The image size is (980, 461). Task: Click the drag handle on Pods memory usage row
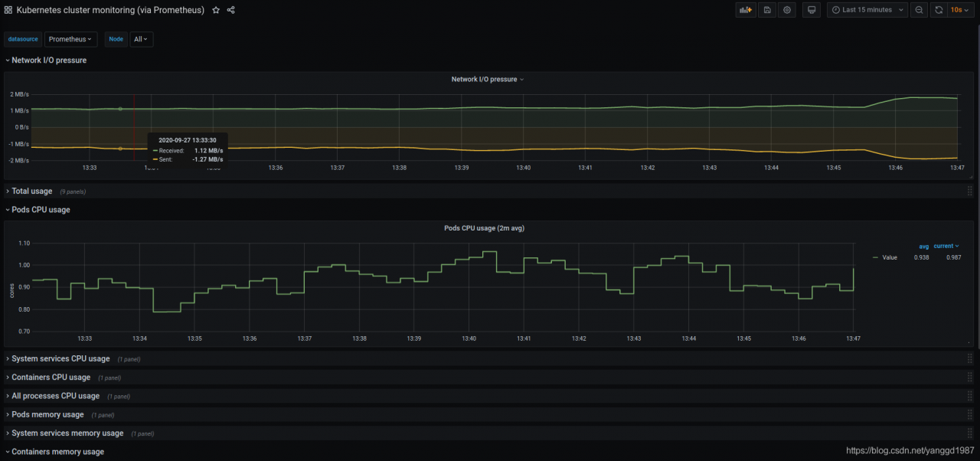coord(969,414)
